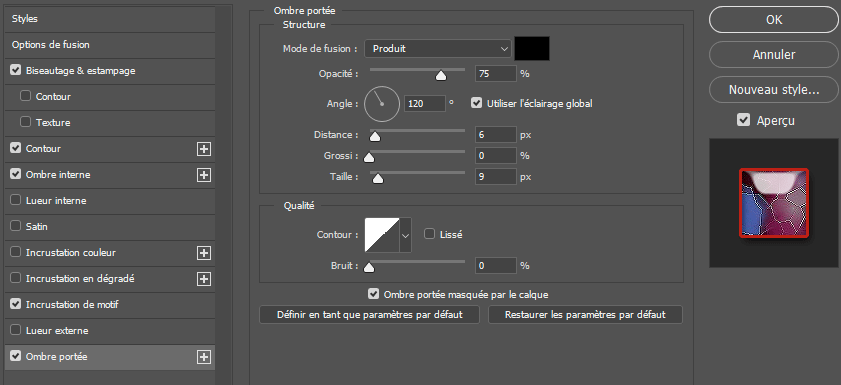
Task: Click the Opacité value field
Action: pyautogui.click(x=496, y=73)
